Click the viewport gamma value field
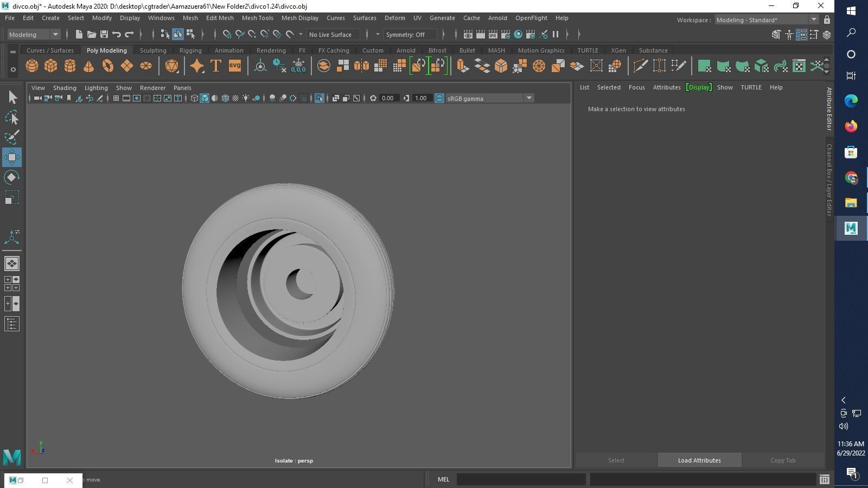Image resolution: width=868 pixels, height=488 pixels. tap(421, 98)
